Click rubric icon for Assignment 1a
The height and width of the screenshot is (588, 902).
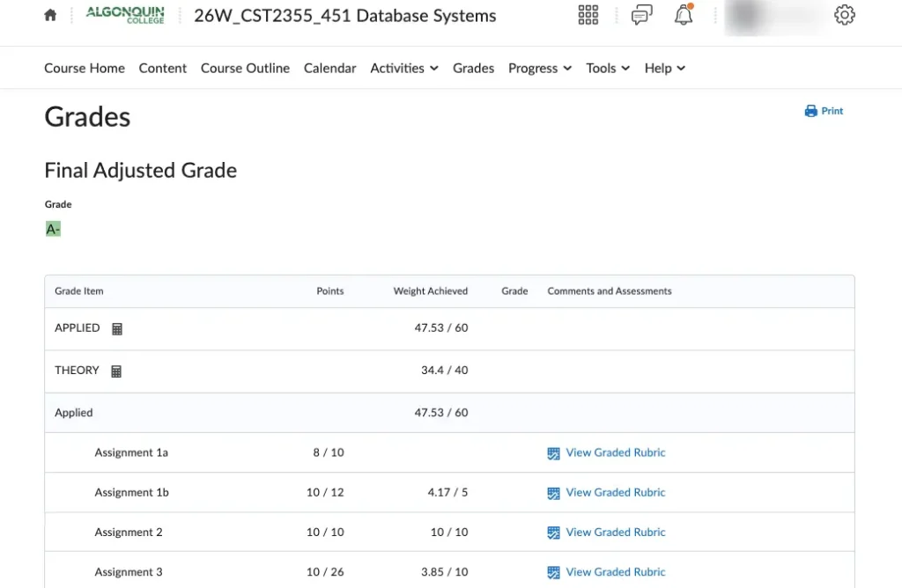coord(553,453)
